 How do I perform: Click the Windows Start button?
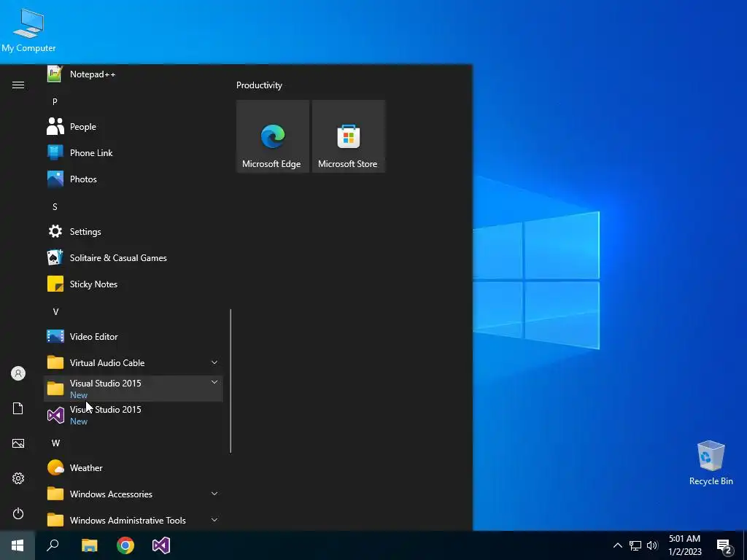18,545
